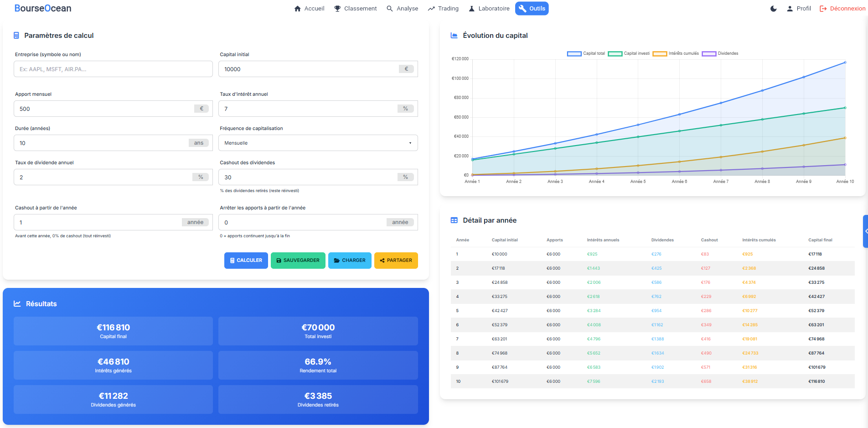Click the Capital final column header
This screenshot has width=868, height=428.
[x=820, y=240]
